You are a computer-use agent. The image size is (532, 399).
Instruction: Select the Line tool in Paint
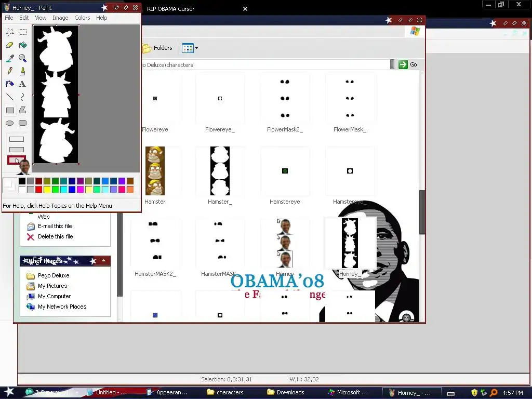10,97
